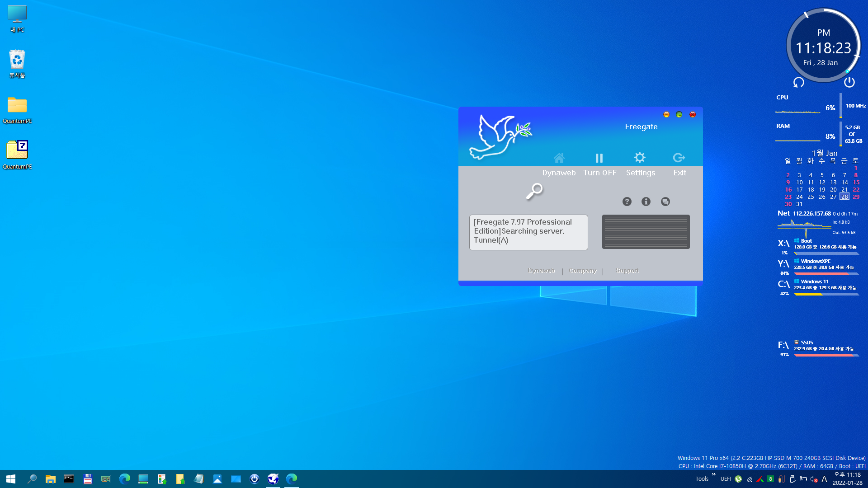This screenshot has height=488, width=868.
Task: Open Freegate Settings gear
Action: (x=640, y=158)
